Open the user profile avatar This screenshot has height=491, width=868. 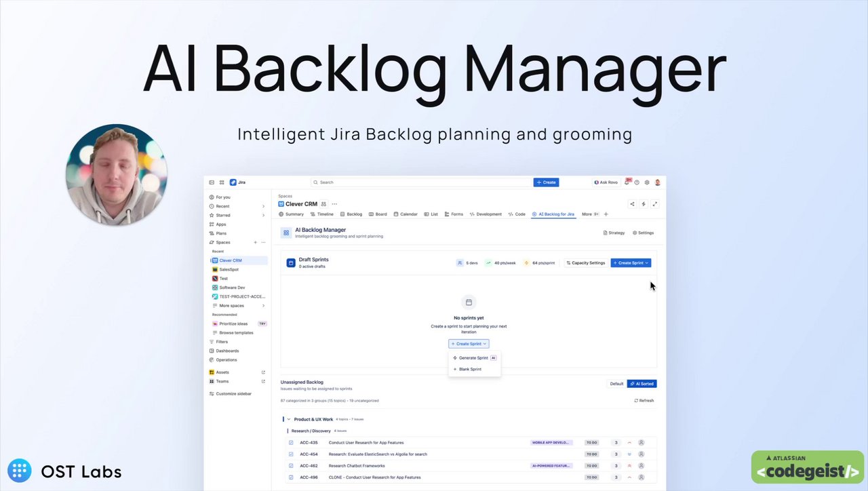[657, 182]
